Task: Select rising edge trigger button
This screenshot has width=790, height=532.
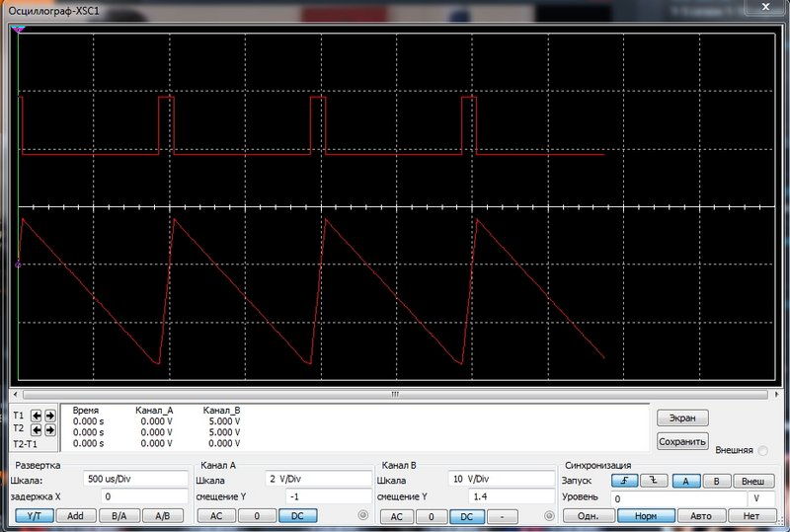Action: (625, 481)
